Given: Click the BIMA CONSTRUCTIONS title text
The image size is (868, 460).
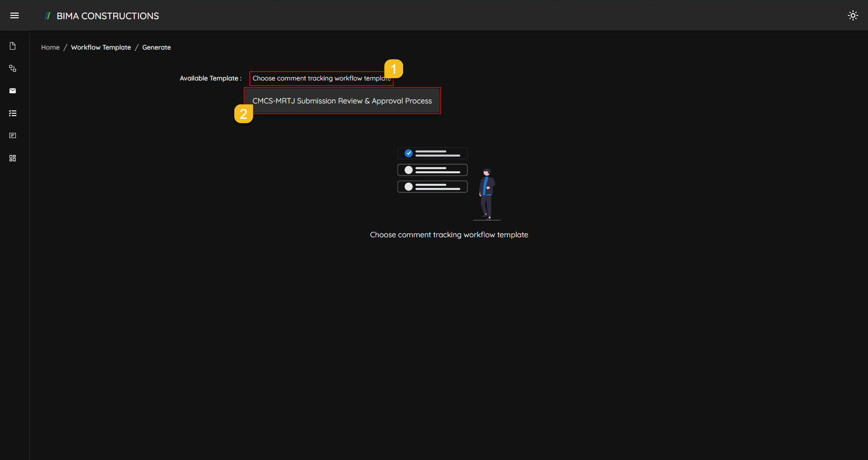Looking at the screenshot, I should pos(107,15).
